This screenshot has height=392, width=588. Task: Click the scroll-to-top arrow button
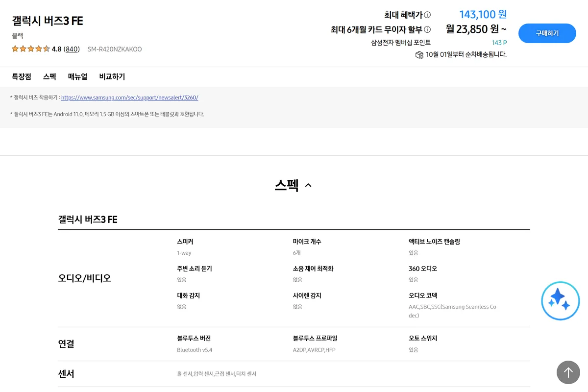tap(568, 372)
